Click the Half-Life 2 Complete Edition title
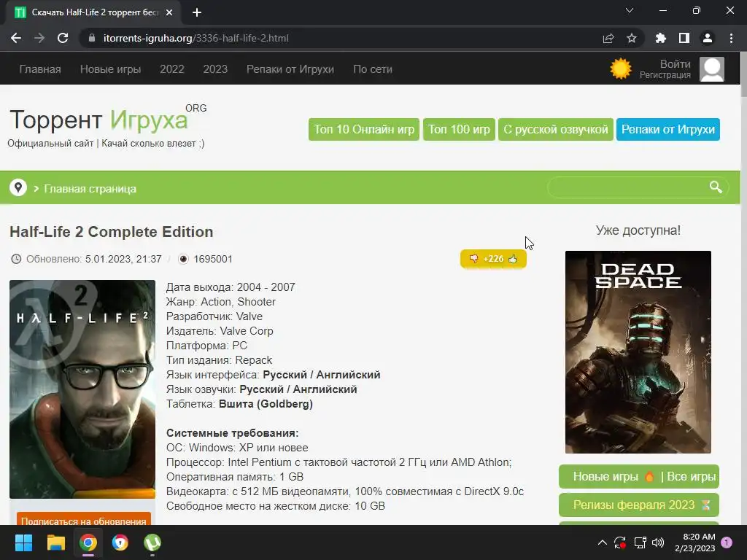The image size is (747, 560). point(112,232)
